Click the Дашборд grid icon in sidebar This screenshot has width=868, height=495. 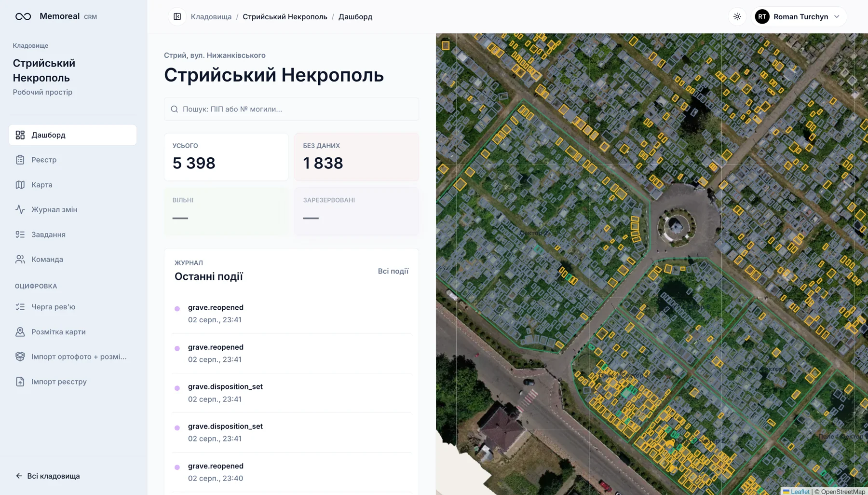pyautogui.click(x=20, y=135)
